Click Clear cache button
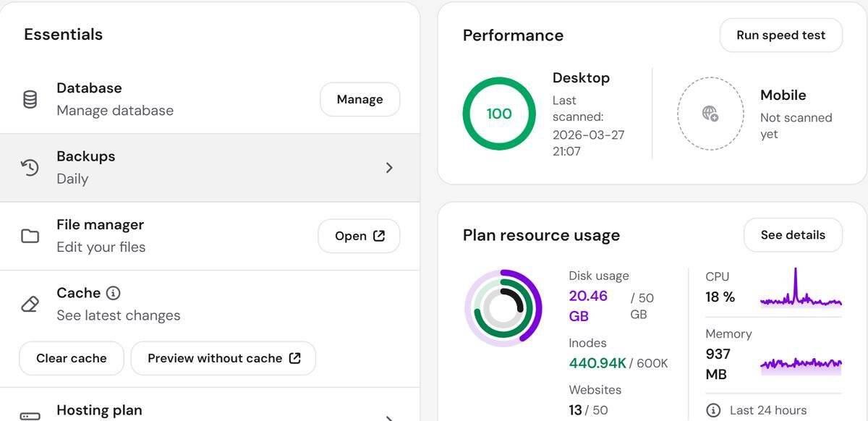The width and height of the screenshot is (868, 421). (72, 358)
